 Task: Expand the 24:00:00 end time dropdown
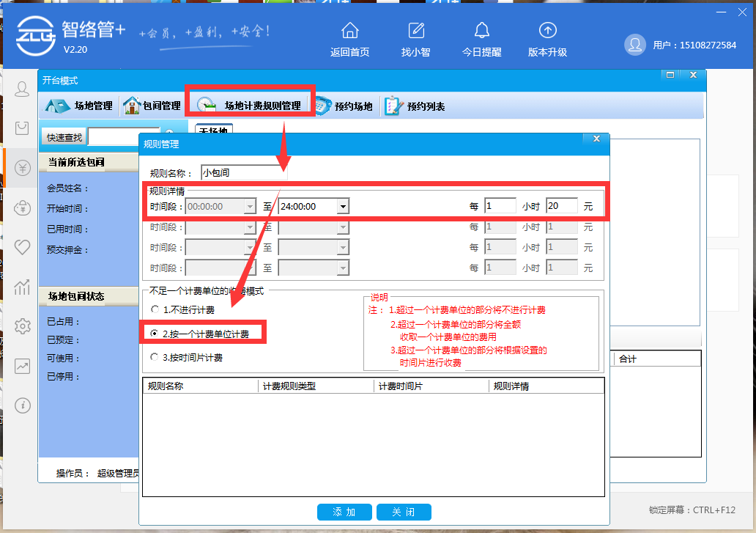(343, 207)
